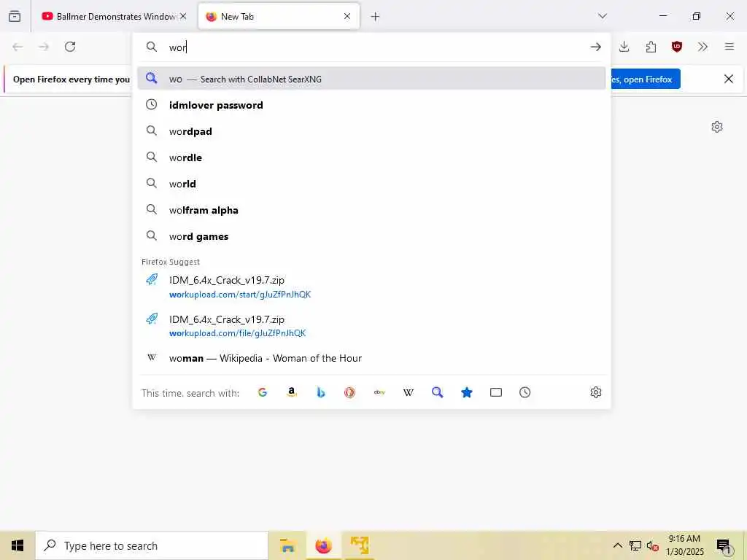
Task: Choose Search with CollabNet SearXNG result
Action: [371, 79]
